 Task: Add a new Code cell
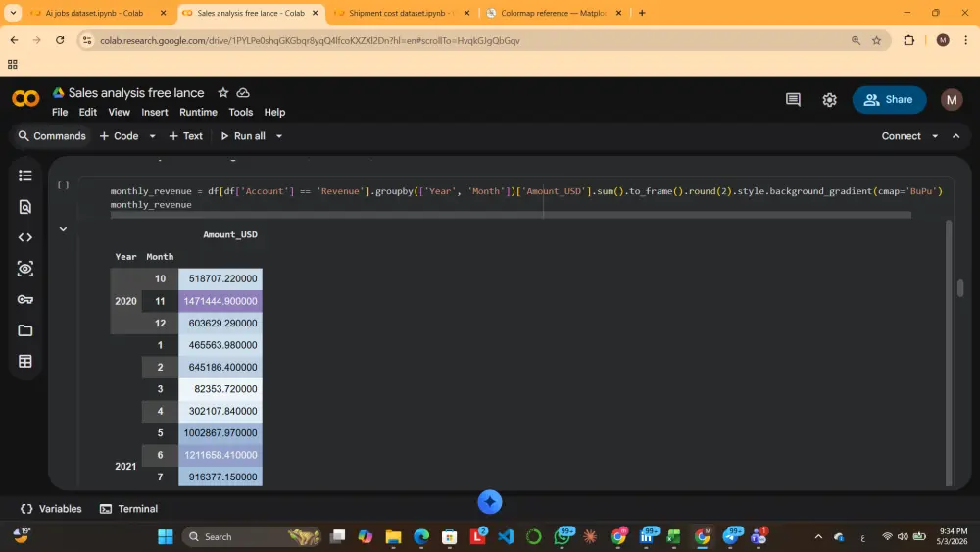pos(119,136)
